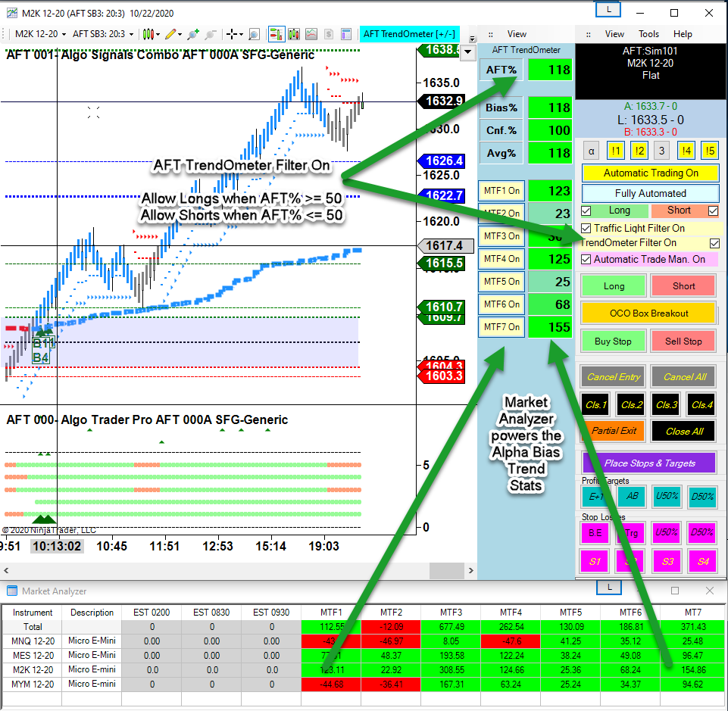Viewport: 728px width, 711px height.
Task: Click the Close All button
Action: point(684,431)
